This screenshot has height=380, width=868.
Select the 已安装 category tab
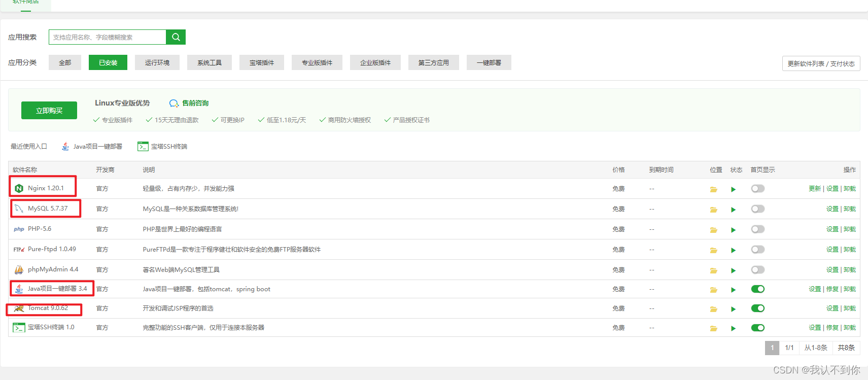coord(108,62)
